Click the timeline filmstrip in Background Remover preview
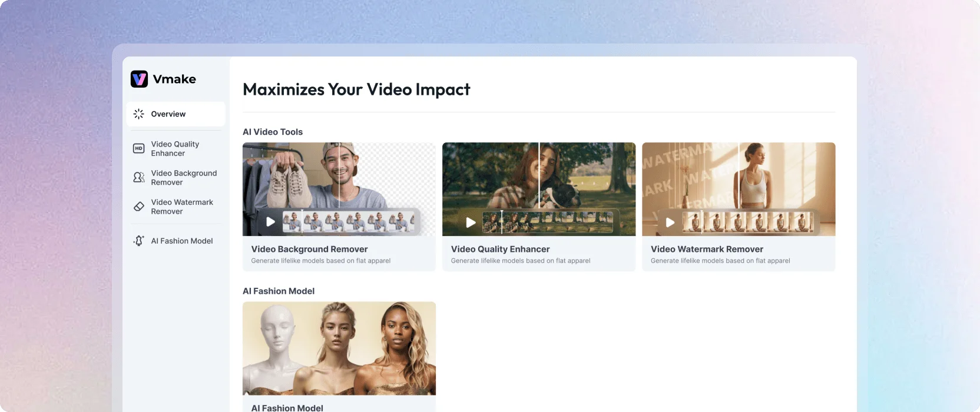Viewport: 980px width, 412px height. (348, 222)
